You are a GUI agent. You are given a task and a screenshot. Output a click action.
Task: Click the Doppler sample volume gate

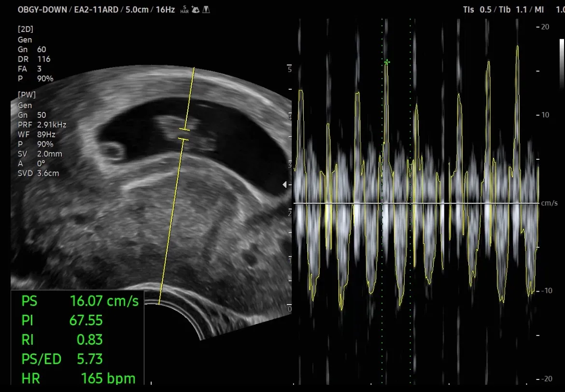[x=184, y=134]
